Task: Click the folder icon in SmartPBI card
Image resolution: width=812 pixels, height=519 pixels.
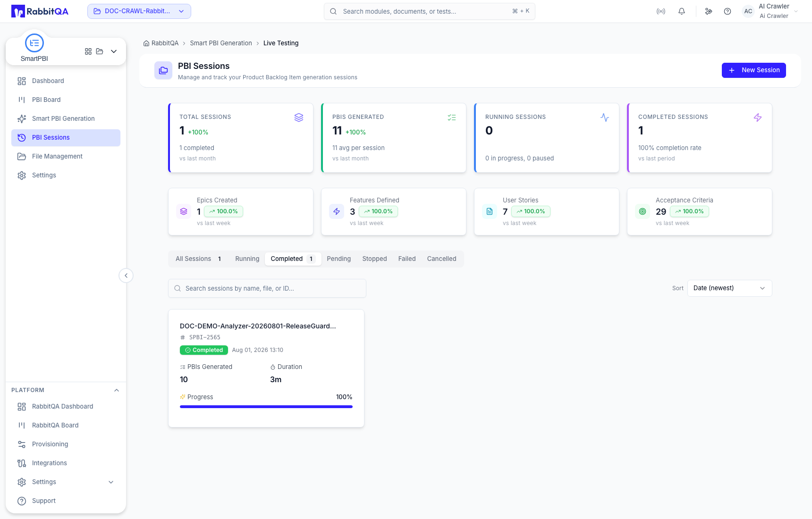Action: pyautogui.click(x=100, y=51)
